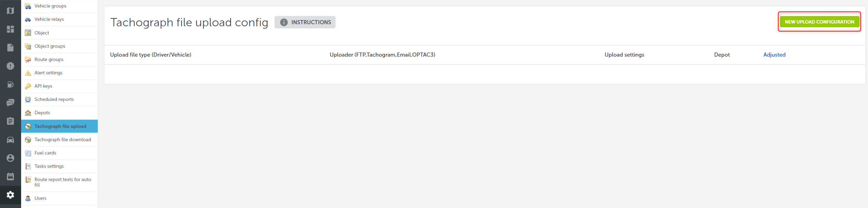Open the map icon in dark sidebar
Viewport: 868px width, 208px height.
click(11, 11)
